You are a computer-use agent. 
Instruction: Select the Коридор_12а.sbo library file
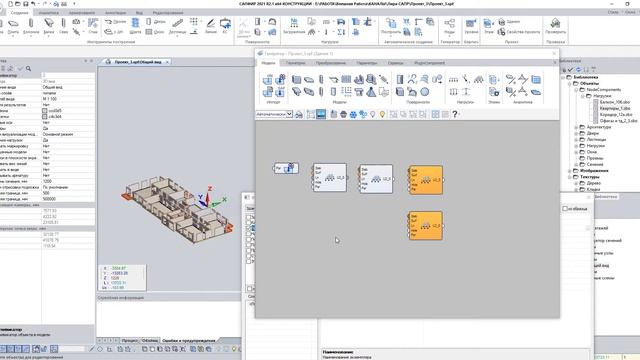point(616,115)
